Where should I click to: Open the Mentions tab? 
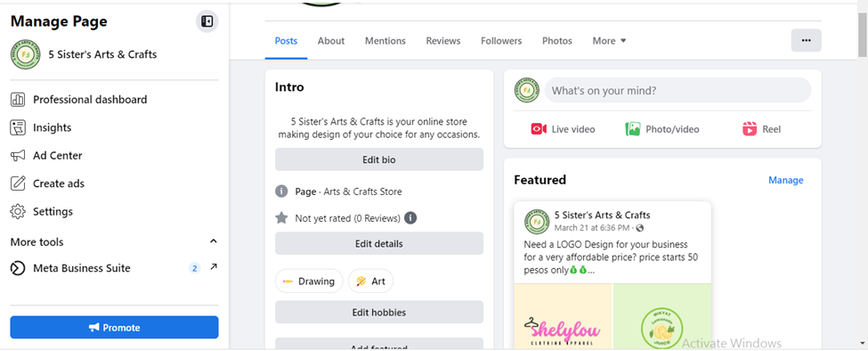(385, 41)
